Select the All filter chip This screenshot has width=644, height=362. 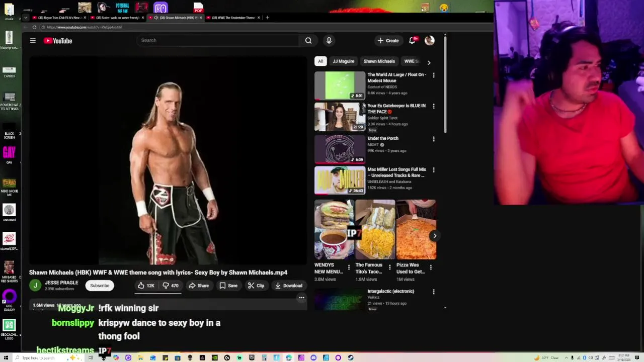pos(320,61)
